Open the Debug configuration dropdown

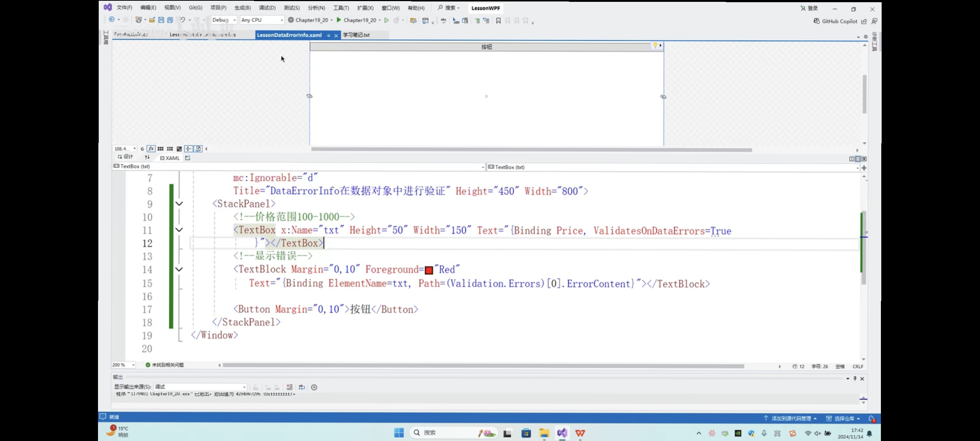tap(224, 20)
